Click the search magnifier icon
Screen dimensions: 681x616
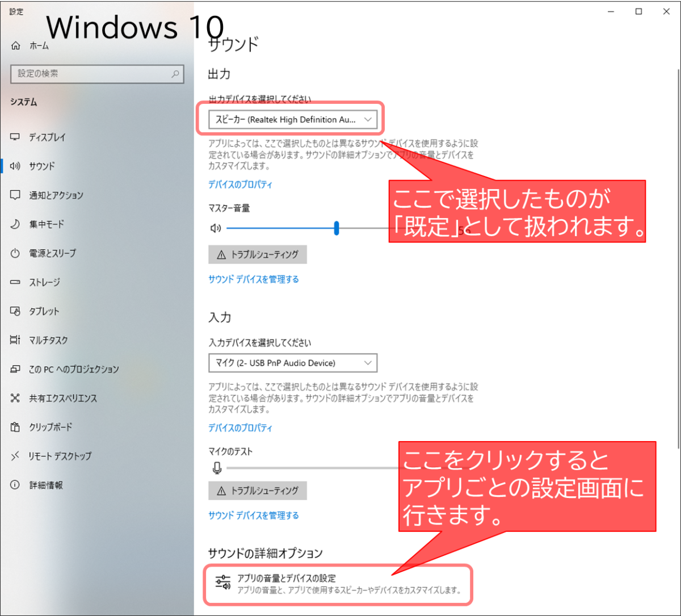pos(175,74)
